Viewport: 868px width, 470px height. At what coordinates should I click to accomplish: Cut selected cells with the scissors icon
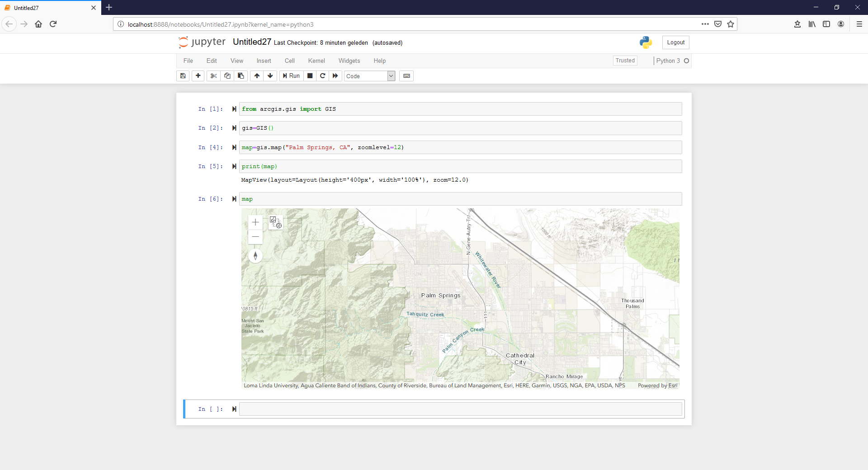(x=213, y=76)
